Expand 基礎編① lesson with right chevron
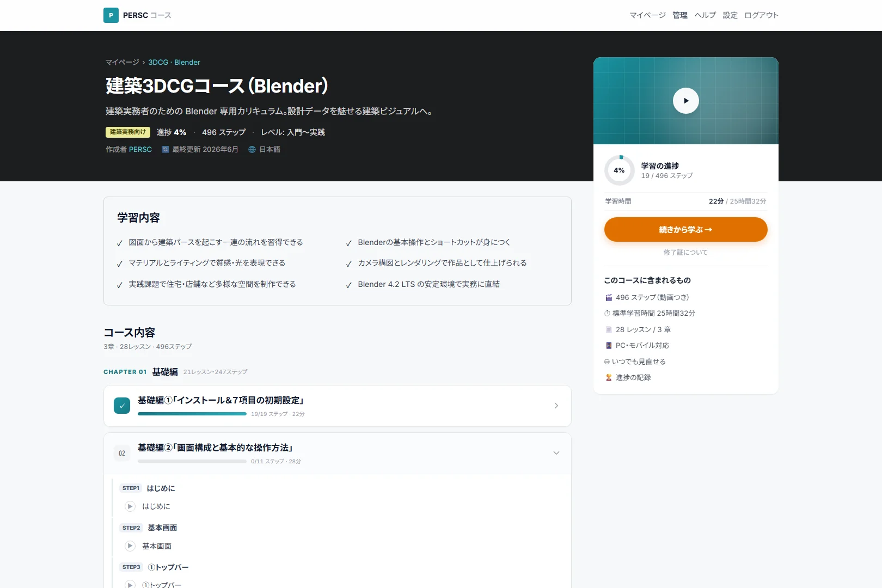 pos(556,406)
